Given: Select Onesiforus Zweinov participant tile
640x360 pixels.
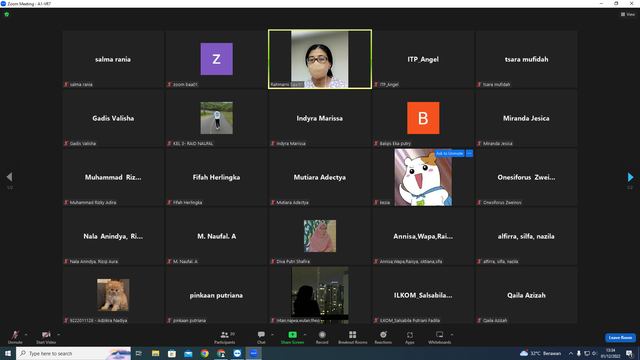Looking at the screenshot, I should point(527,177).
